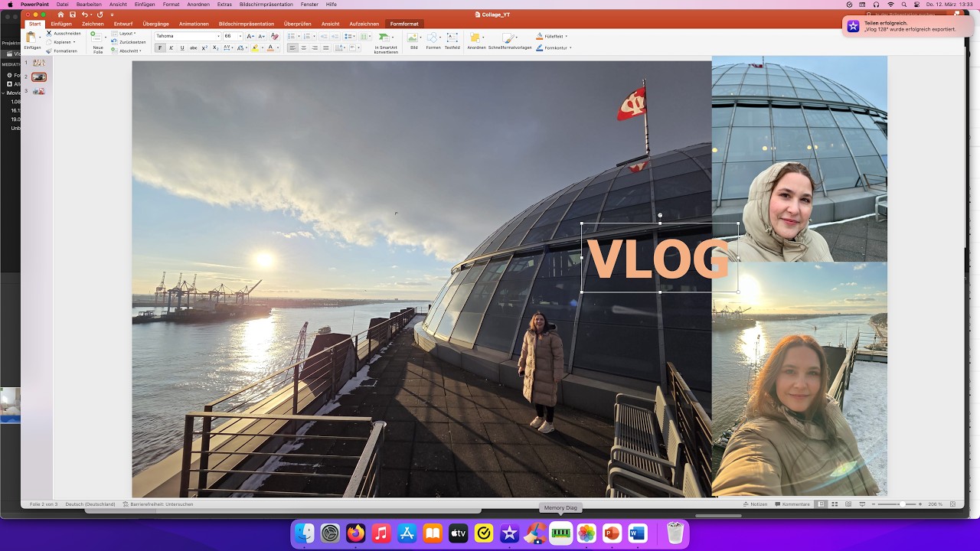Switch to the Animationen ribbon tab
This screenshot has height=551, width=980.
pos(194,24)
